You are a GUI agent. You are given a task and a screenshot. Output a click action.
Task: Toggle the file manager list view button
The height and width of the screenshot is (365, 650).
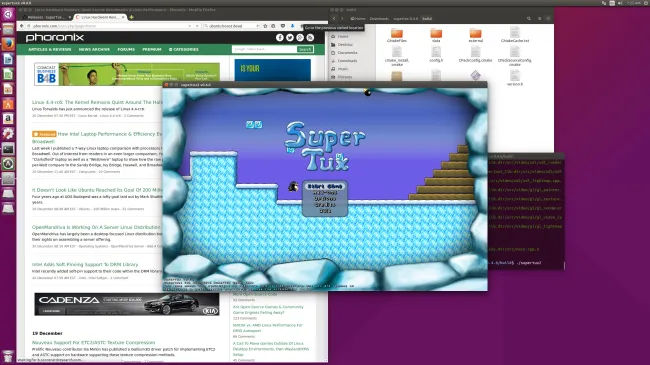(539, 19)
